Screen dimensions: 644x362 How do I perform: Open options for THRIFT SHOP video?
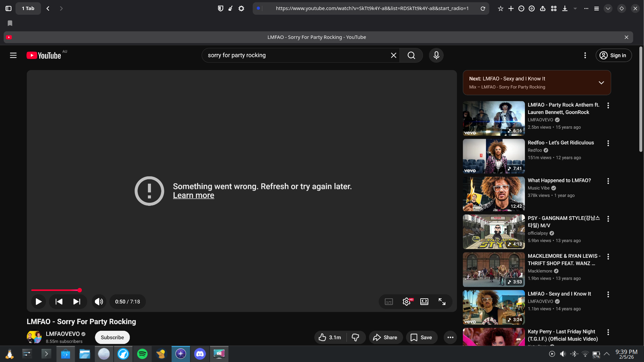pyautogui.click(x=608, y=257)
